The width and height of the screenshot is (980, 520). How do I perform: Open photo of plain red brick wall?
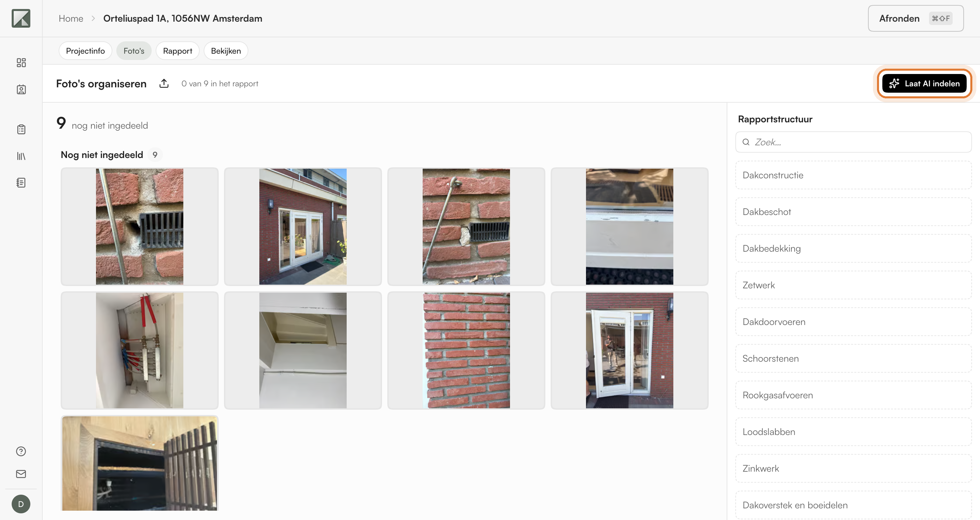click(x=466, y=350)
